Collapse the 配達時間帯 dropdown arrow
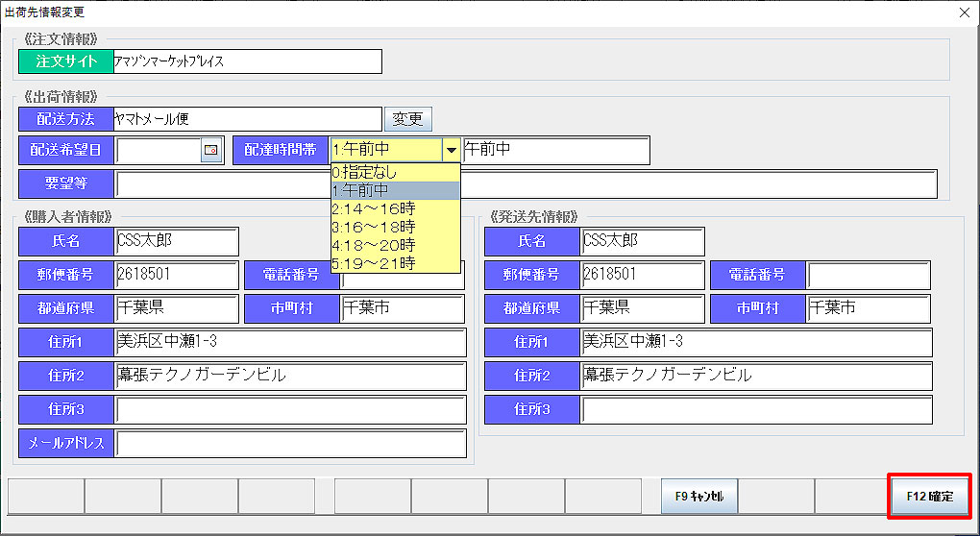The height and width of the screenshot is (536, 980). (x=450, y=151)
